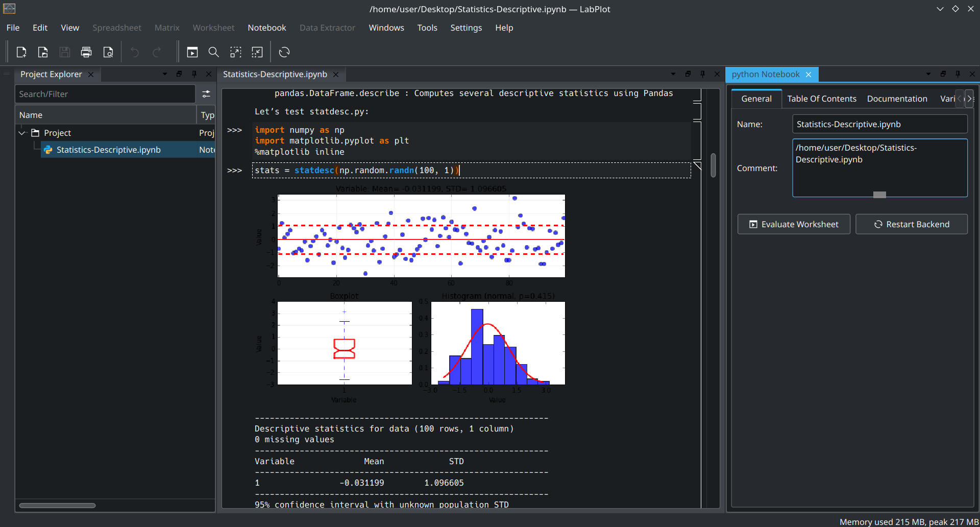Toggle the pin on python Notebook panel

pos(958,74)
